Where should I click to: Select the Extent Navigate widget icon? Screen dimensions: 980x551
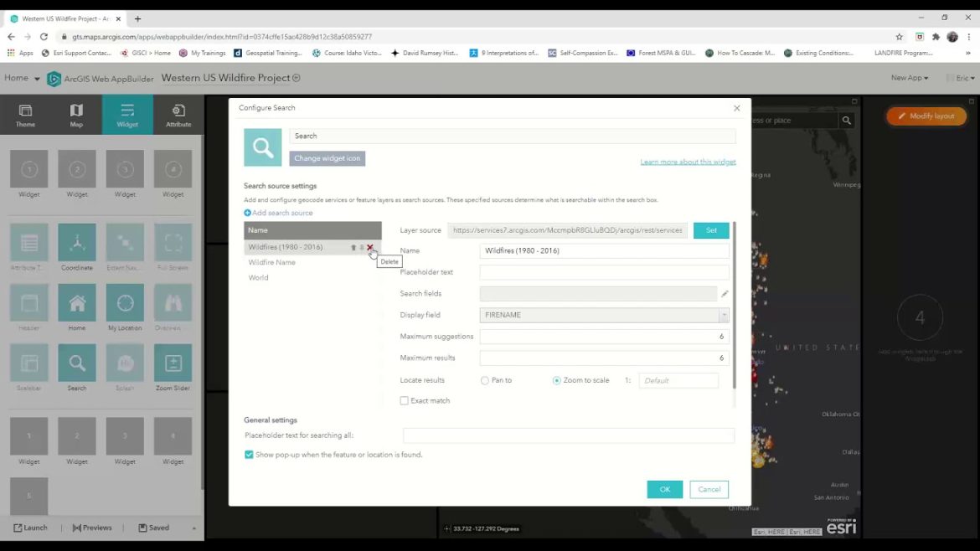point(125,242)
